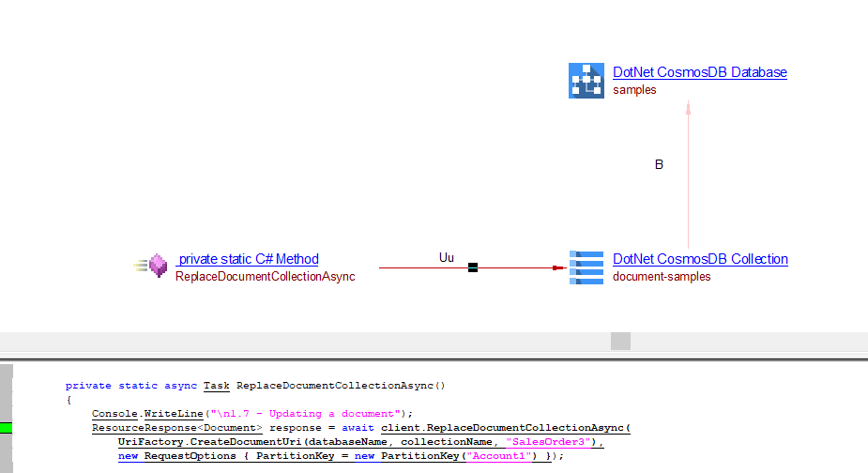Click the document-samples collection name
The image size is (868, 473).
pyautogui.click(x=662, y=277)
